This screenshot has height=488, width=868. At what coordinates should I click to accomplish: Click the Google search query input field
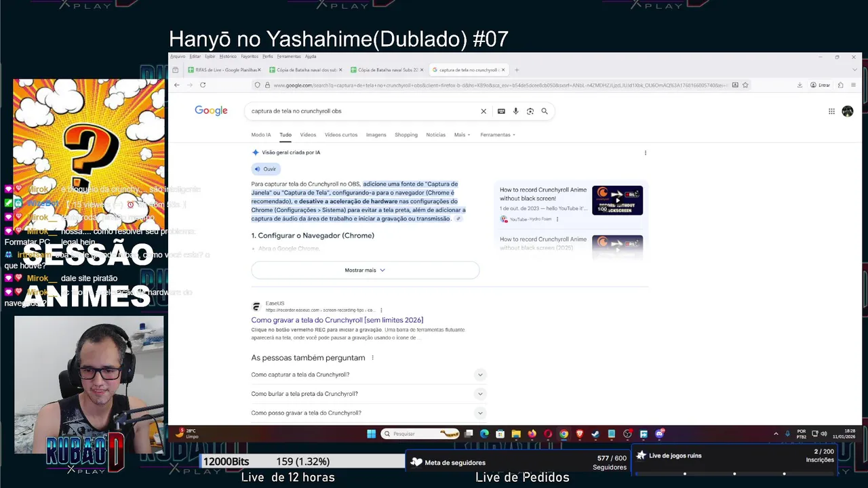tap(363, 111)
